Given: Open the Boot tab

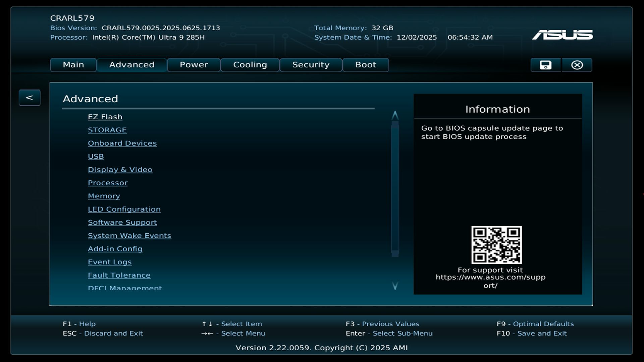Looking at the screenshot, I should (366, 65).
